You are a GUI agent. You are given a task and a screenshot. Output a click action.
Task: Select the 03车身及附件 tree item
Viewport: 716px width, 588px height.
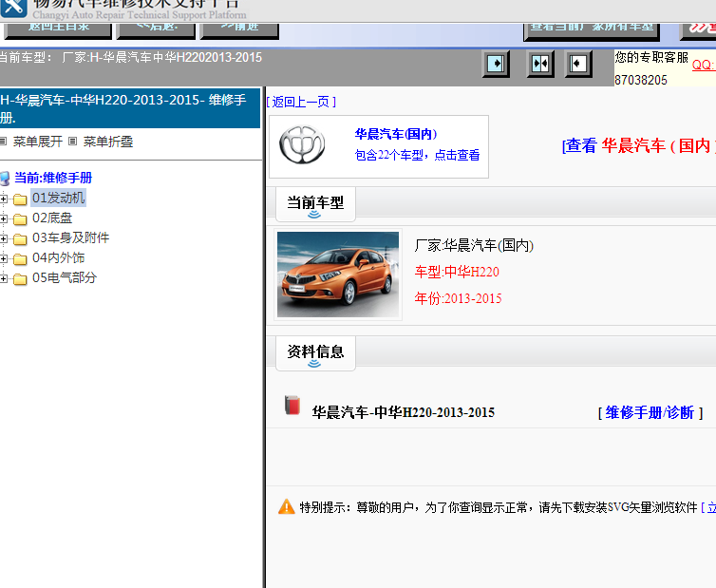(x=71, y=237)
